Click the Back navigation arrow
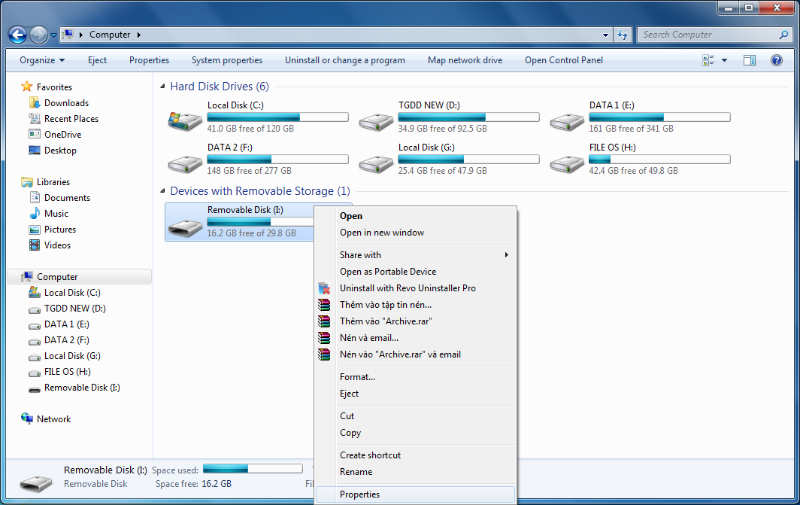 tap(18, 35)
